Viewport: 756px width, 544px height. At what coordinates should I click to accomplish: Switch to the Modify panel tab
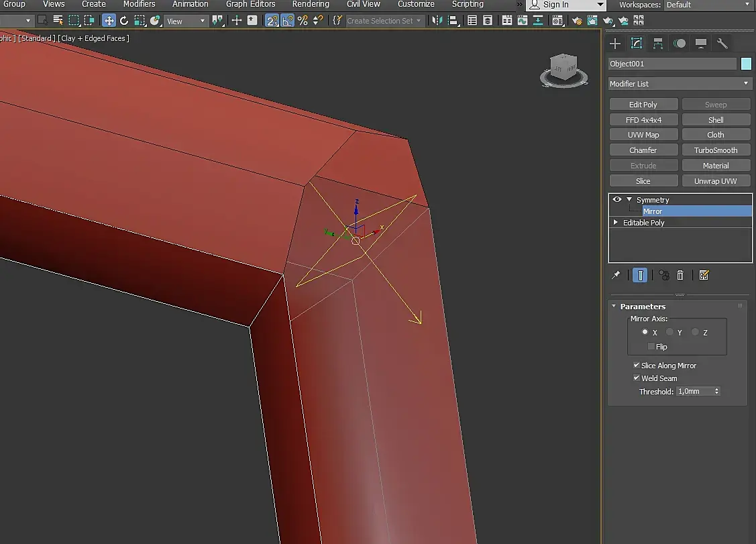(637, 44)
